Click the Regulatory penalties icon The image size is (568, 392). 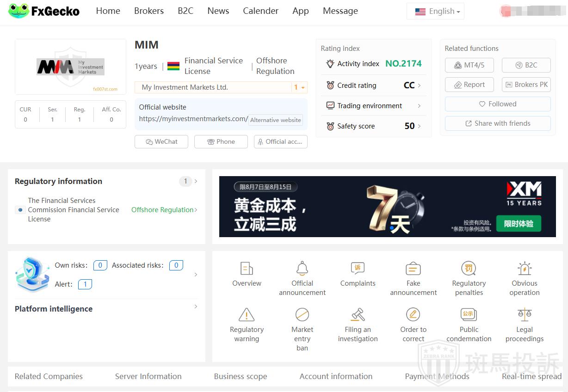pos(469,269)
